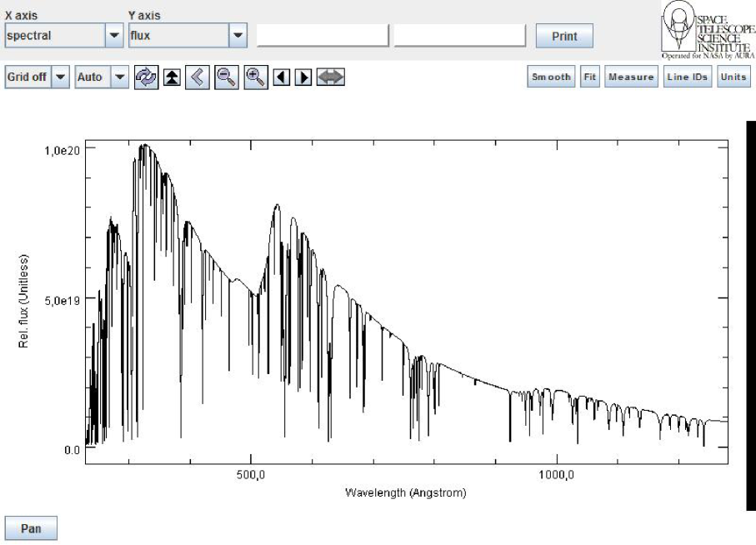Open the X axis spectral dropdown
This screenshot has width=756, height=545.
114,36
